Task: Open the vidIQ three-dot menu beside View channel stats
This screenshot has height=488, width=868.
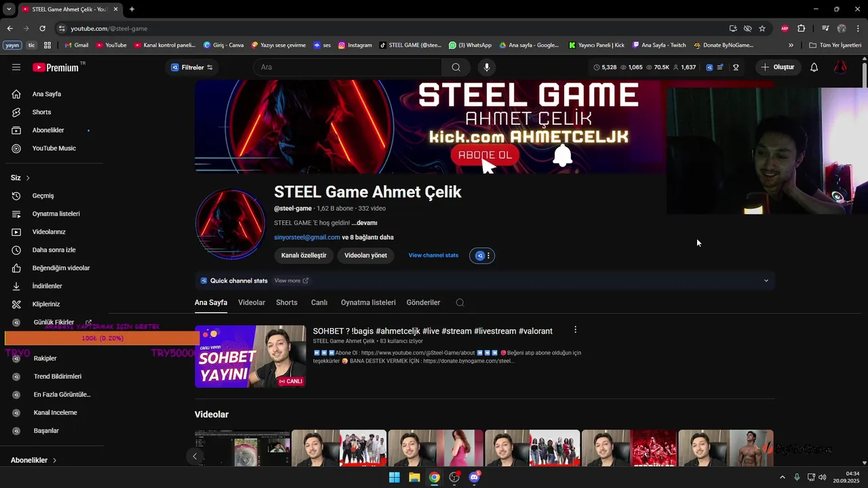Action: pos(488,256)
